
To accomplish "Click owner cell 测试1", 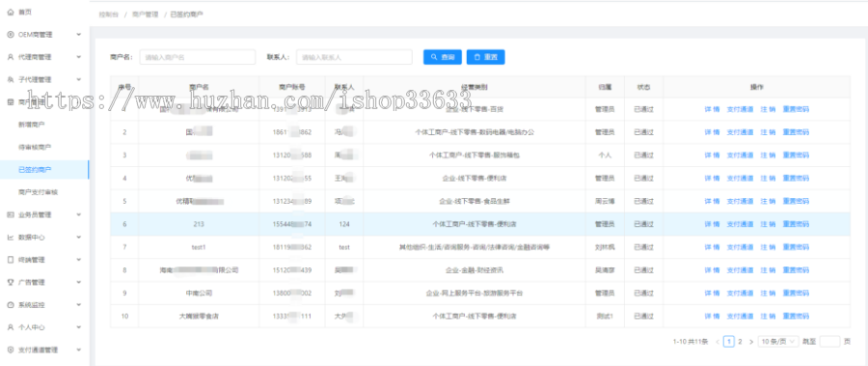I will (x=605, y=316).
